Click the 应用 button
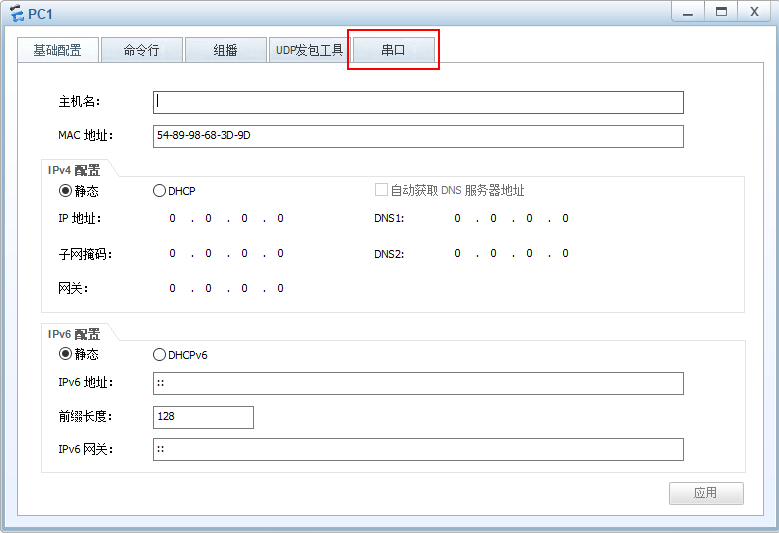The width and height of the screenshot is (779, 533). tap(706, 493)
